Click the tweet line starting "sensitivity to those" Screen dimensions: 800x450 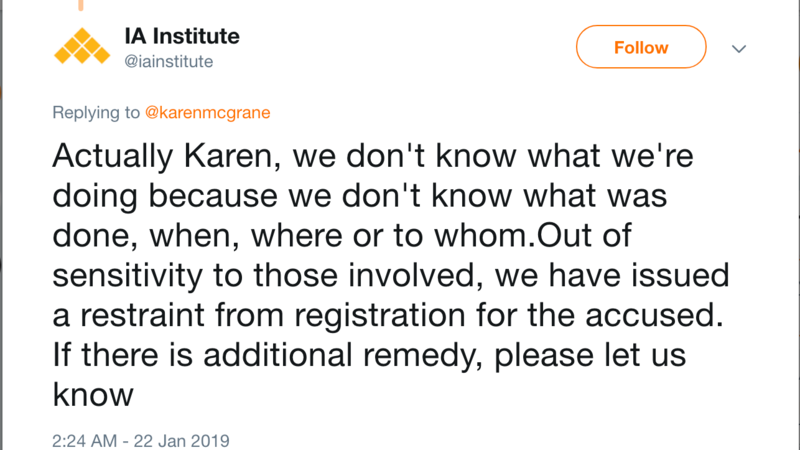point(391,276)
